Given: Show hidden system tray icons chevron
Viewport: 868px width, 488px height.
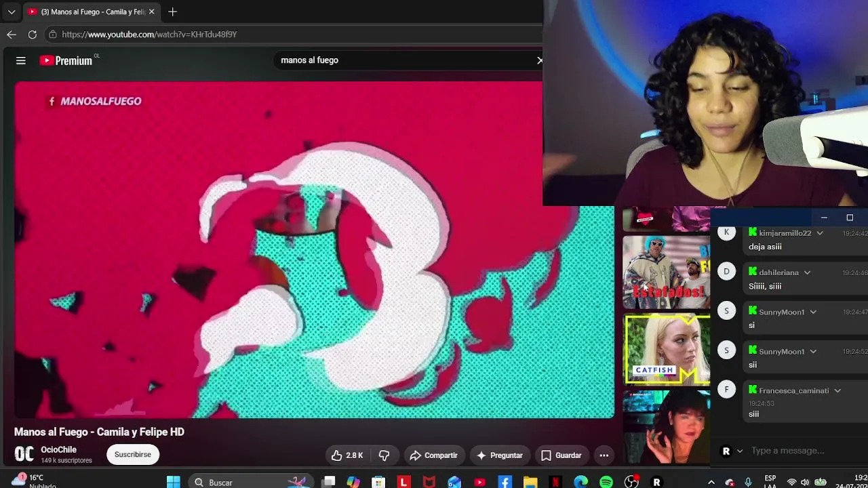Looking at the screenshot, I should coord(711,482).
